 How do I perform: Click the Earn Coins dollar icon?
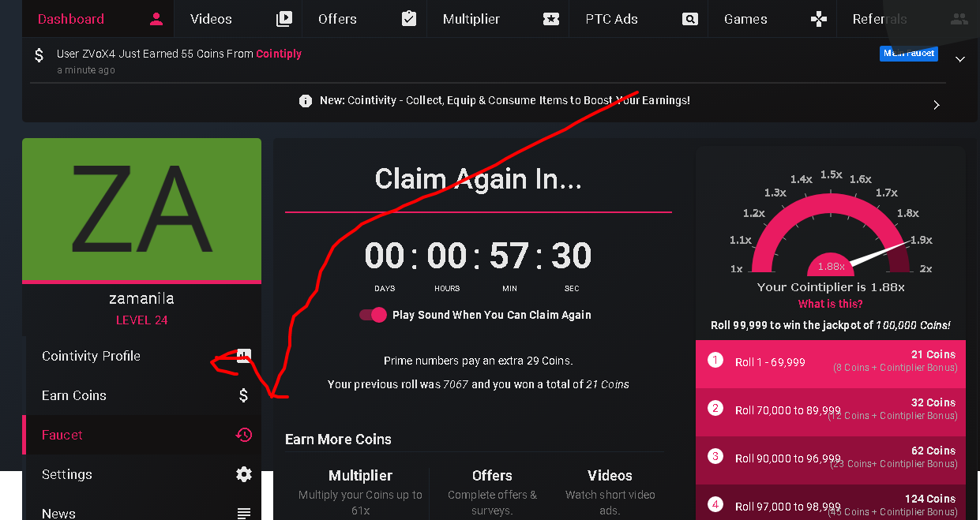[x=244, y=395]
